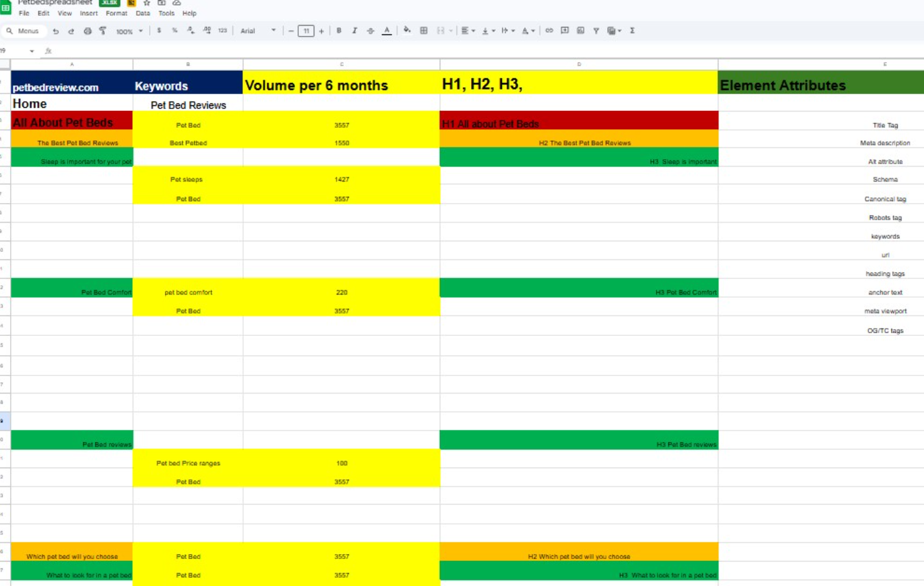Insert a chart
924x586 pixels.
581,31
